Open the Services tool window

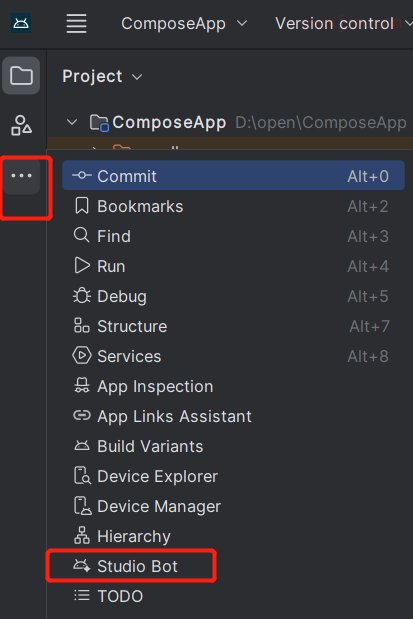(233, 356)
